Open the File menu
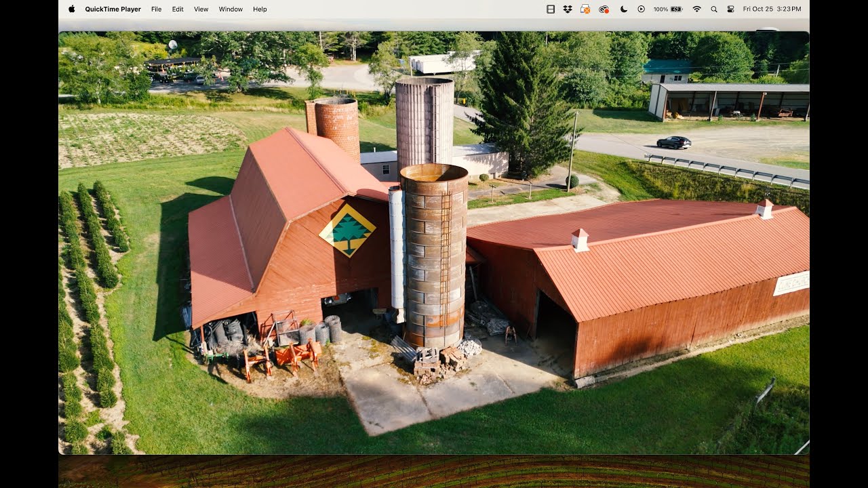The image size is (868, 488). [156, 9]
